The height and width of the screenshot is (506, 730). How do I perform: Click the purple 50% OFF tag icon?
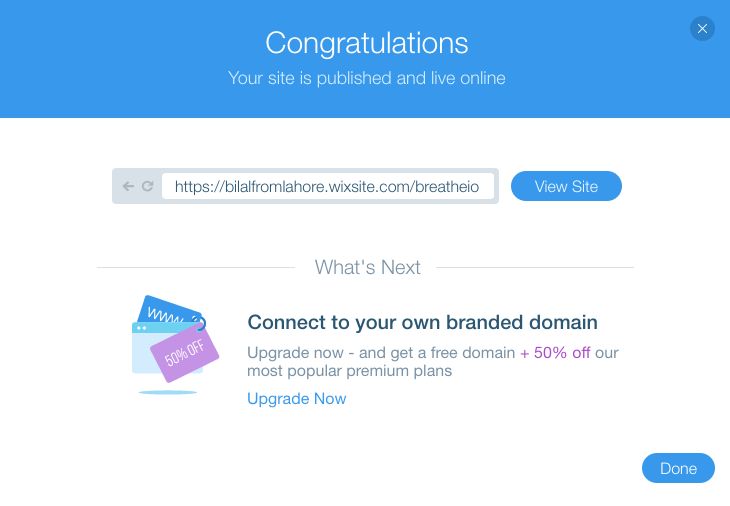click(x=184, y=353)
